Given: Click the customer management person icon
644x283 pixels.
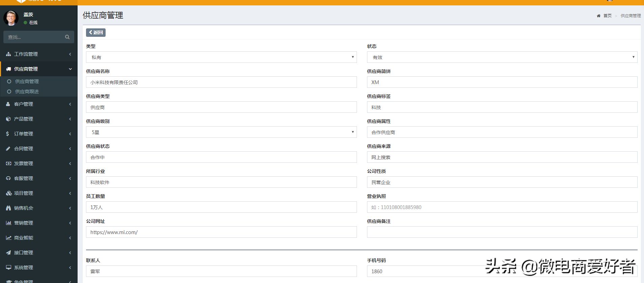Looking at the screenshot, I should click(8, 104).
